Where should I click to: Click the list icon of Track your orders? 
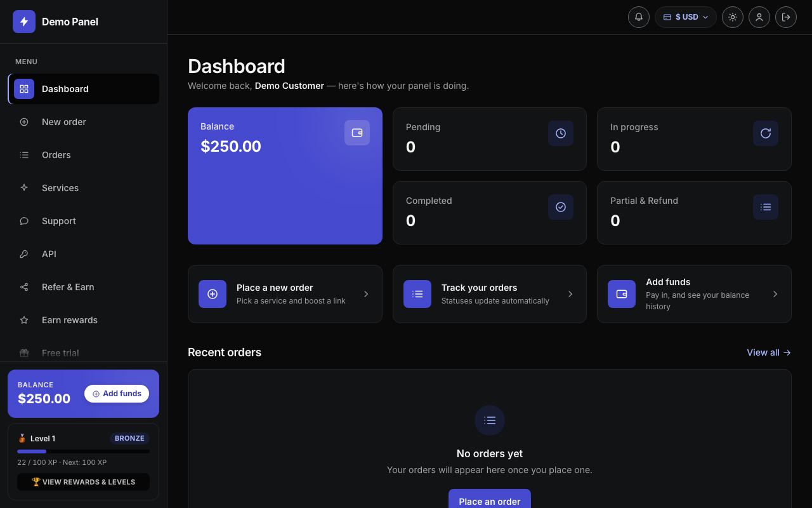tap(417, 294)
